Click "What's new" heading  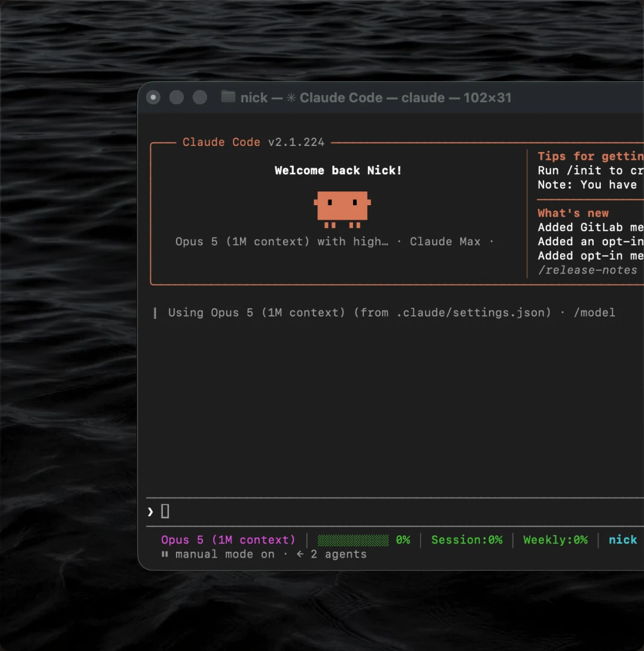tap(573, 213)
